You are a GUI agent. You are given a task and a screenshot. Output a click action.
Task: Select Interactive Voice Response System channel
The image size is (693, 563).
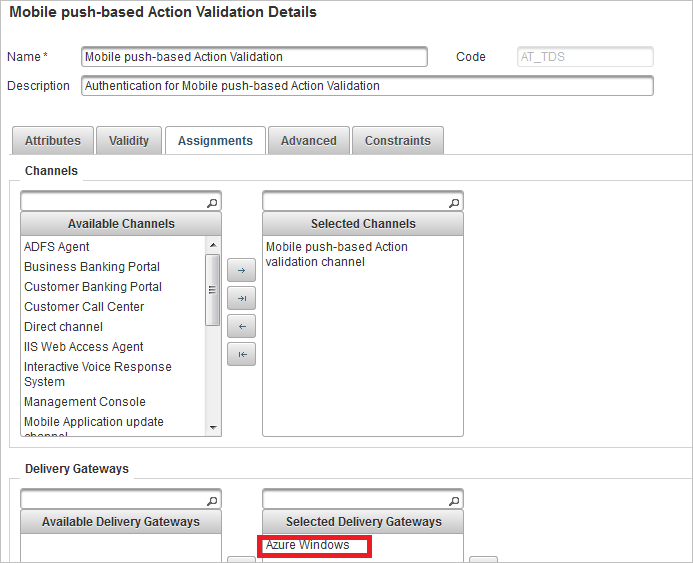click(98, 374)
